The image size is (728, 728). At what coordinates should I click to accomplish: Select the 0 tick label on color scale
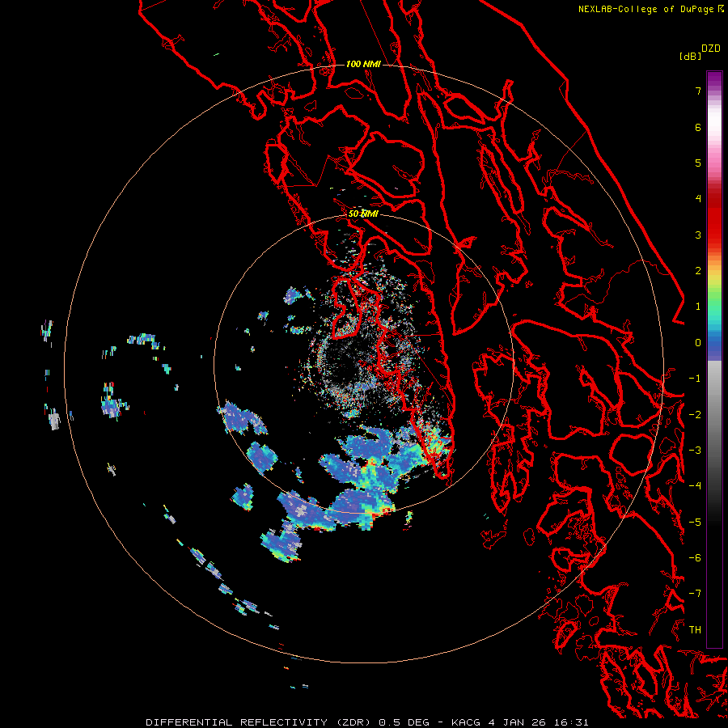(x=698, y=343)
